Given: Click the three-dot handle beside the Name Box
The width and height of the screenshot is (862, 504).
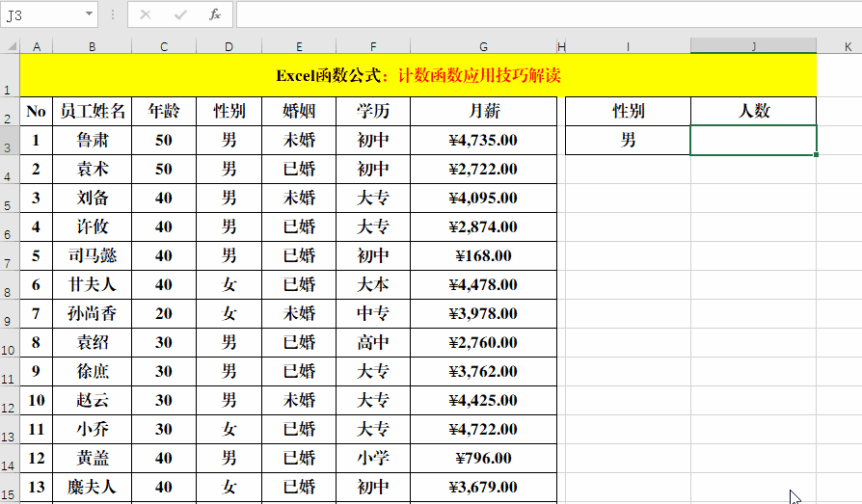Looking at the screenshot, I should pos(113,15).
